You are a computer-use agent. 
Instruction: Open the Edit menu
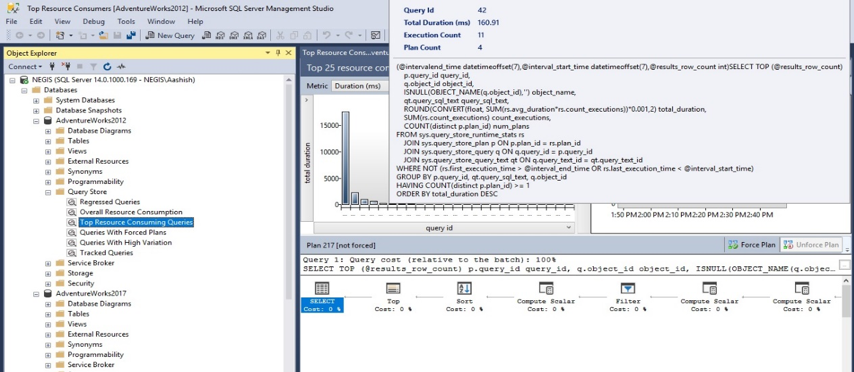[36, 21]
